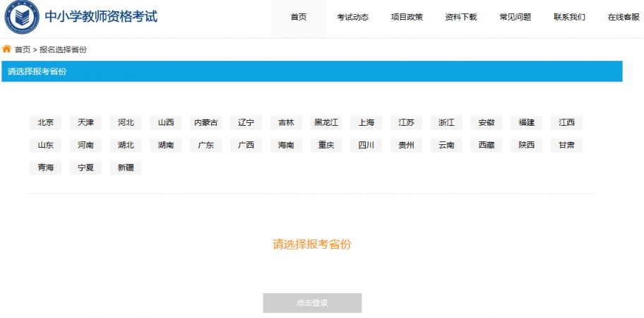Choose 青海 province
Screen dimensions: 644x318
point(46,167)
